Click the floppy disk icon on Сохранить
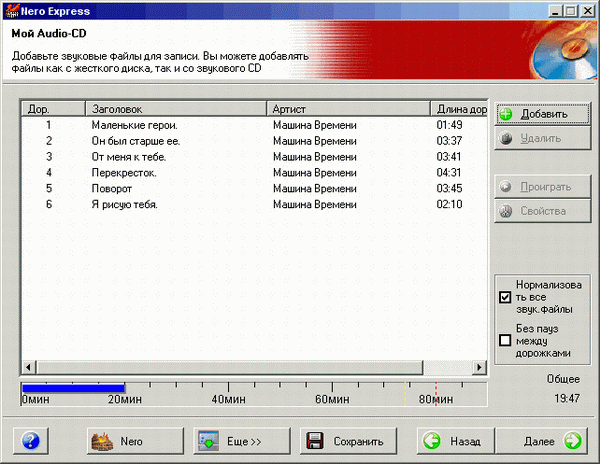600x464 pixels. (315, 441)
